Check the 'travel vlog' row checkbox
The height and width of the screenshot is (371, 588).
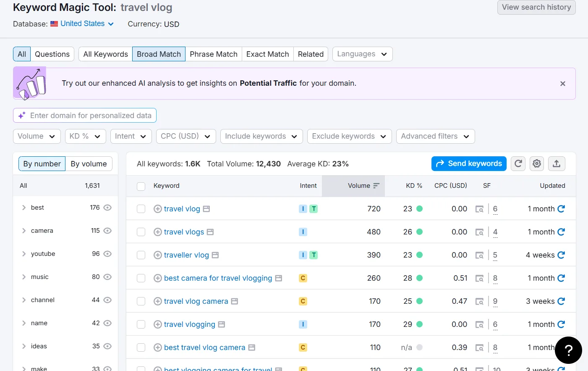click(141, 209)
